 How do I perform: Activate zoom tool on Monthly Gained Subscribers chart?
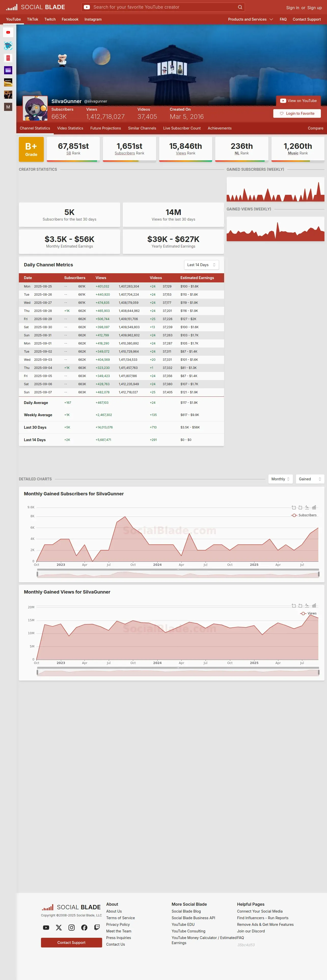click(293, 507)
